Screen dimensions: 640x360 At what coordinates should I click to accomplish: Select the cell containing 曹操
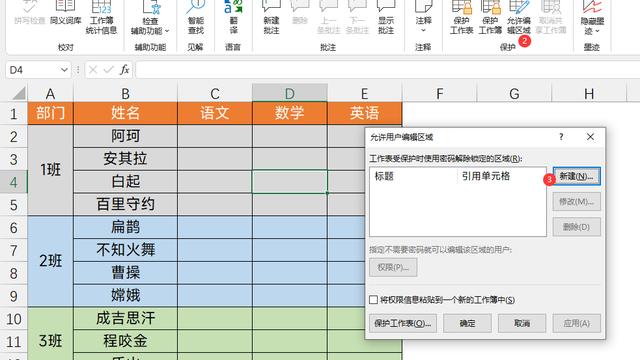tap(125, 273)
